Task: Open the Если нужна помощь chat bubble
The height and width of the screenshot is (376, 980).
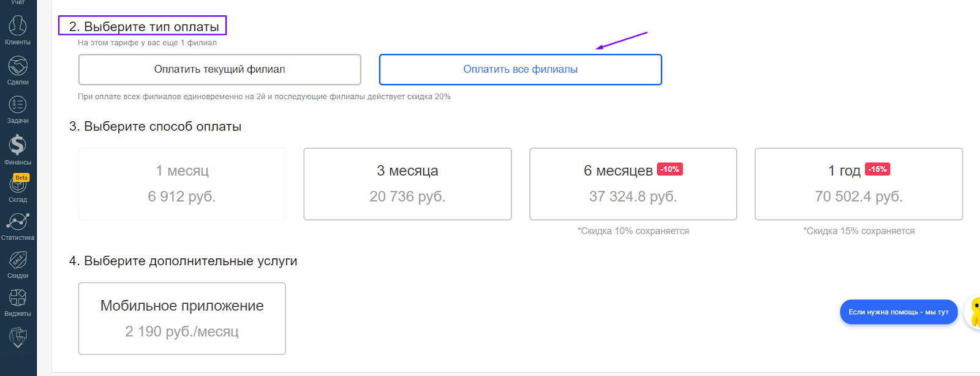Action: 899,312
